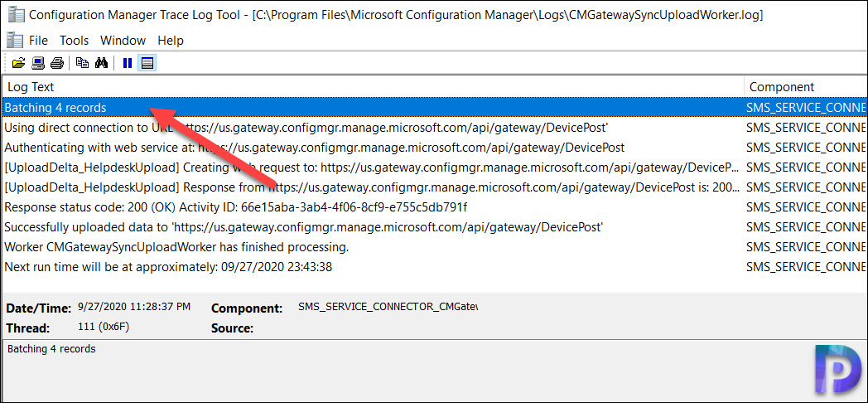Select 'Worker CMGatewaySyncUploadWorker has finished processing' row
The height and width of the screenshot is (403, 868).
coord(434,247)
